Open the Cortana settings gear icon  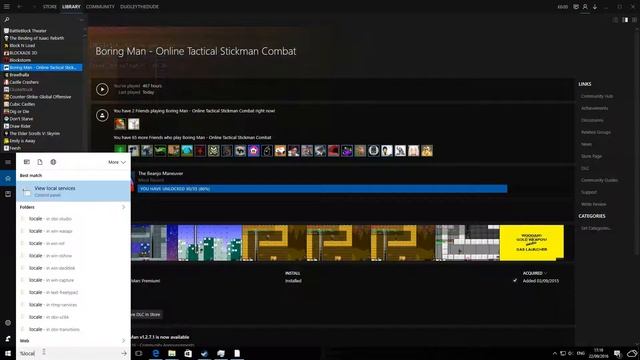pyautogui.click(x=8, y=323)
